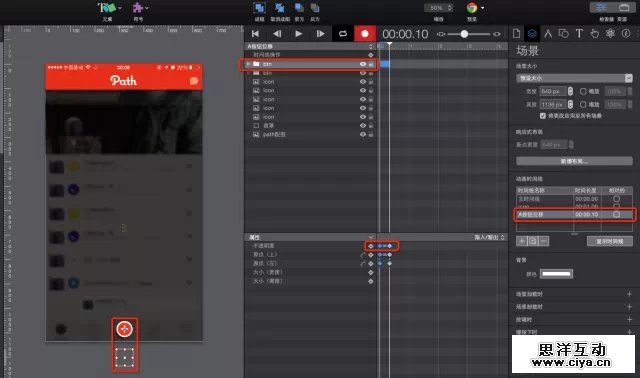The width and height of the screenshot is (640, 378).
Task: Click the scene width input field
Action: 553,91
